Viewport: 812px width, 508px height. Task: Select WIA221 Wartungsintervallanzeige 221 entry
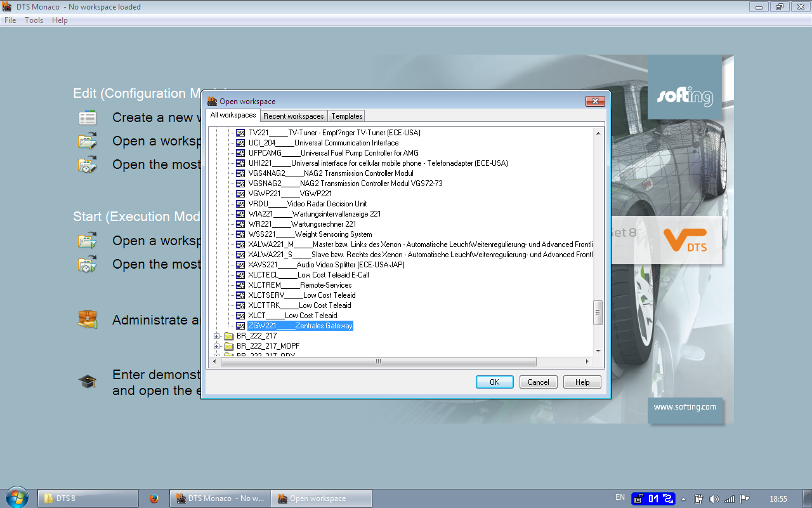(x=315, y=214)
